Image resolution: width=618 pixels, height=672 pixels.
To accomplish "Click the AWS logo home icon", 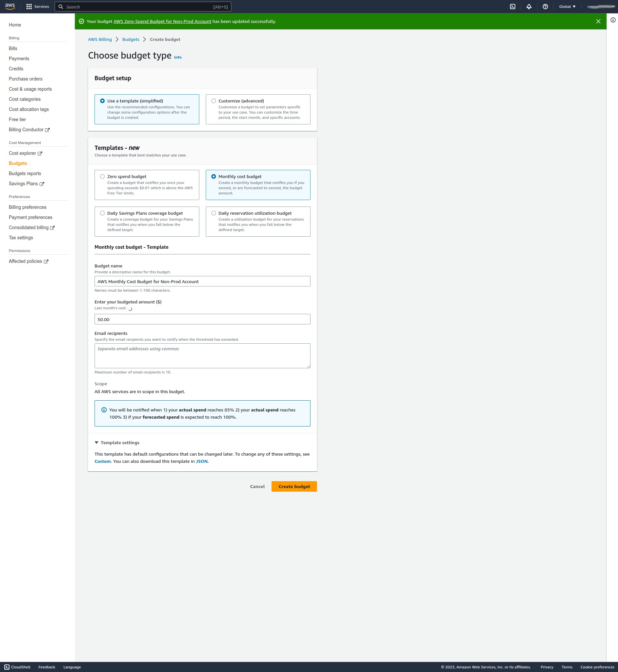I will (x=10, y=6).
